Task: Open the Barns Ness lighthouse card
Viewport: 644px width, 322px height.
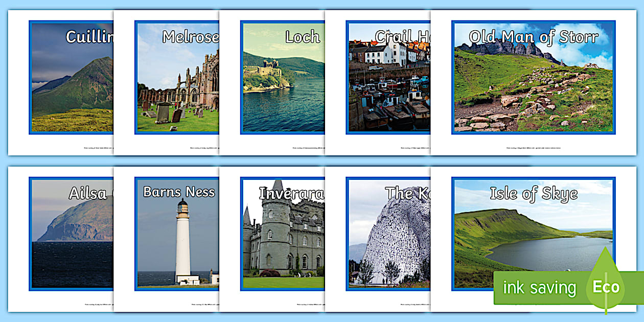Action: [176, 235]
